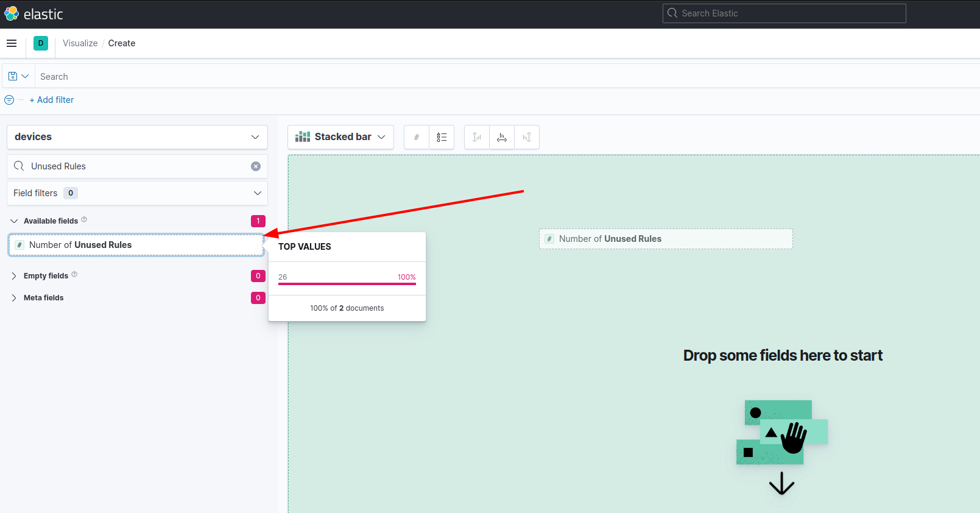The height and width of the screenshot is (513, 980).
Task: Expand the Empty fields section
Action: pos(14,276)
